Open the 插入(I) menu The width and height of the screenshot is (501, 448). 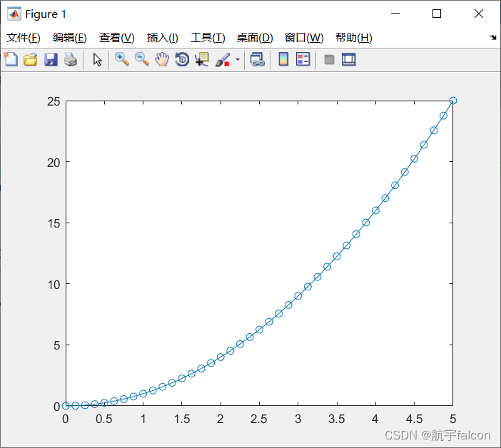pos(162,38)
